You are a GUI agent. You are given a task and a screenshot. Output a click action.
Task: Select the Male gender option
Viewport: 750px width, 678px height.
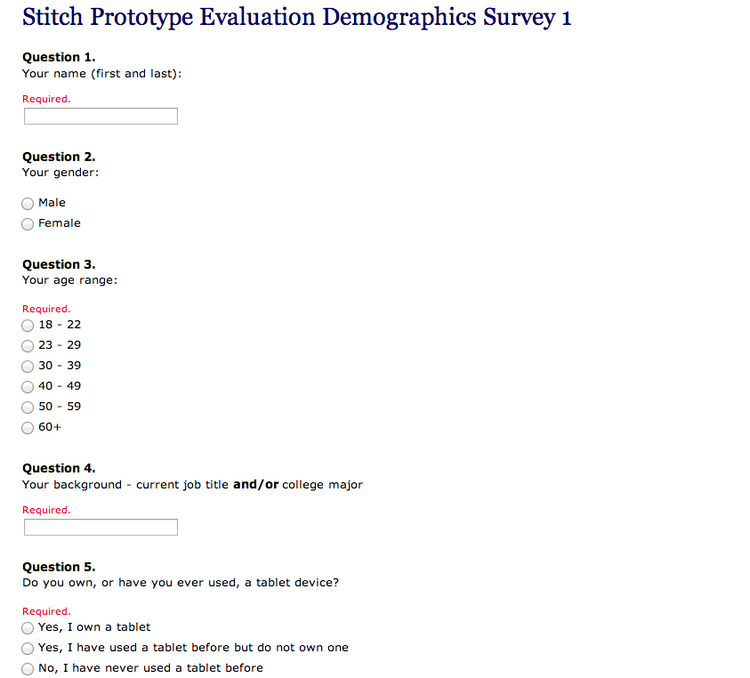pyautogui.click(x=28, y=203)
